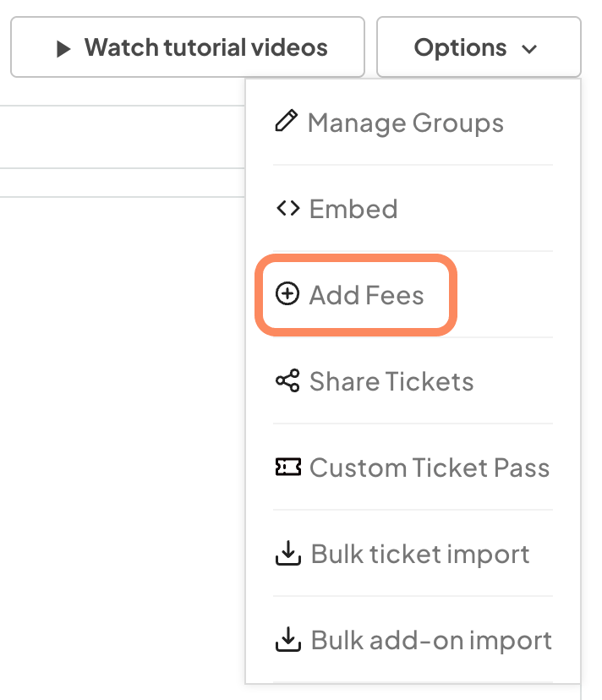Click the circled plus Add Fees icon
Screen dimensions: 602x700
[x=287, y=295]
